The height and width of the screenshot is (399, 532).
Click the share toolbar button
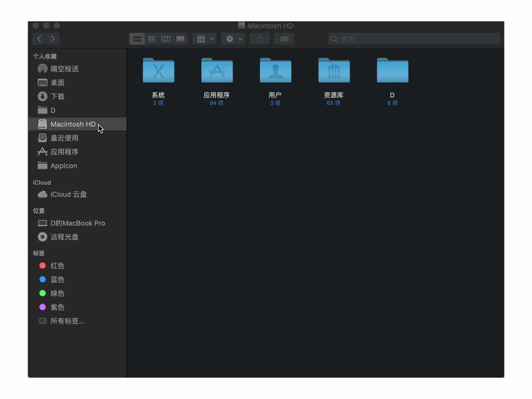[x=260, y=39]
